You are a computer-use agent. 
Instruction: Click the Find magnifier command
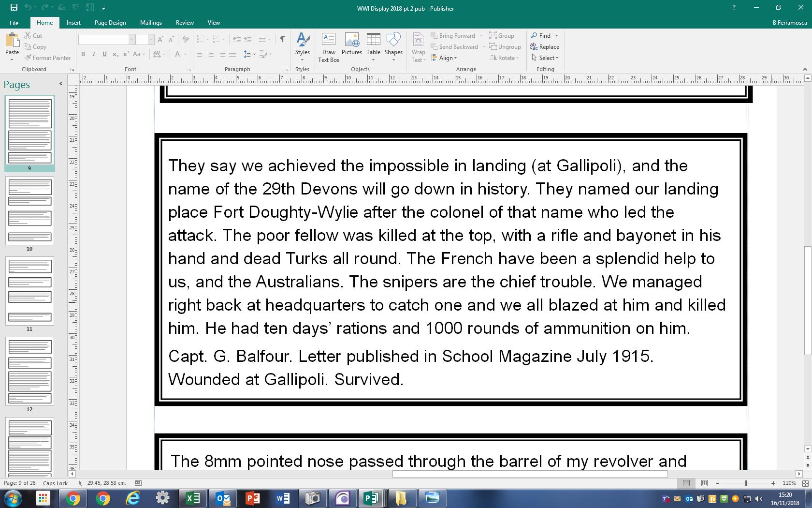click(541, 35)
